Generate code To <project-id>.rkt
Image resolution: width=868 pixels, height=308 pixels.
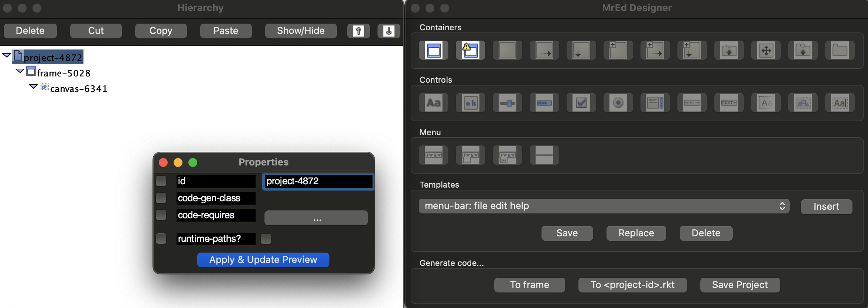pos(633,285)
